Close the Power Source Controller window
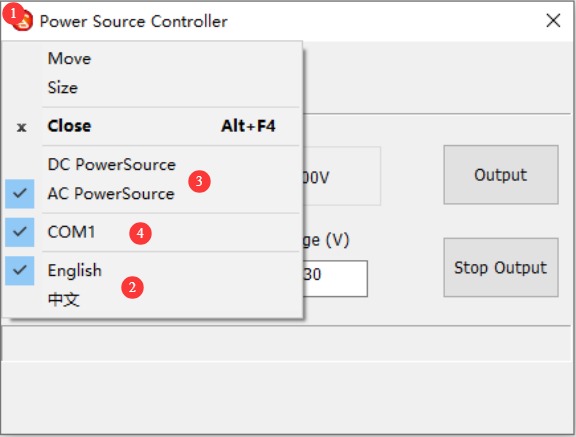The width and height of the screenshot is (576, 437). (x=553, y=21)
